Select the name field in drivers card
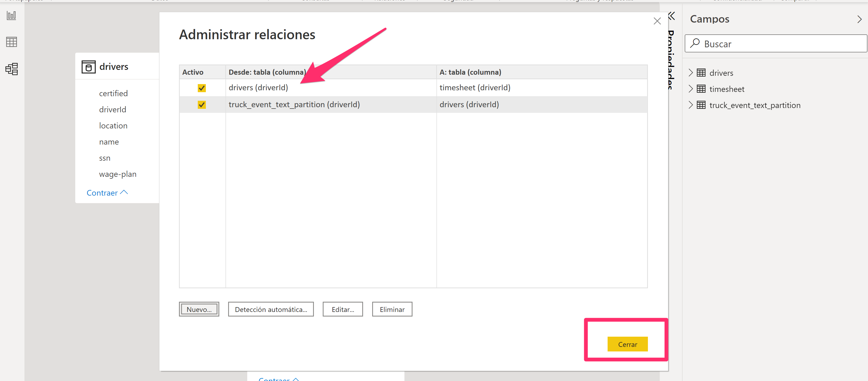 109,142
